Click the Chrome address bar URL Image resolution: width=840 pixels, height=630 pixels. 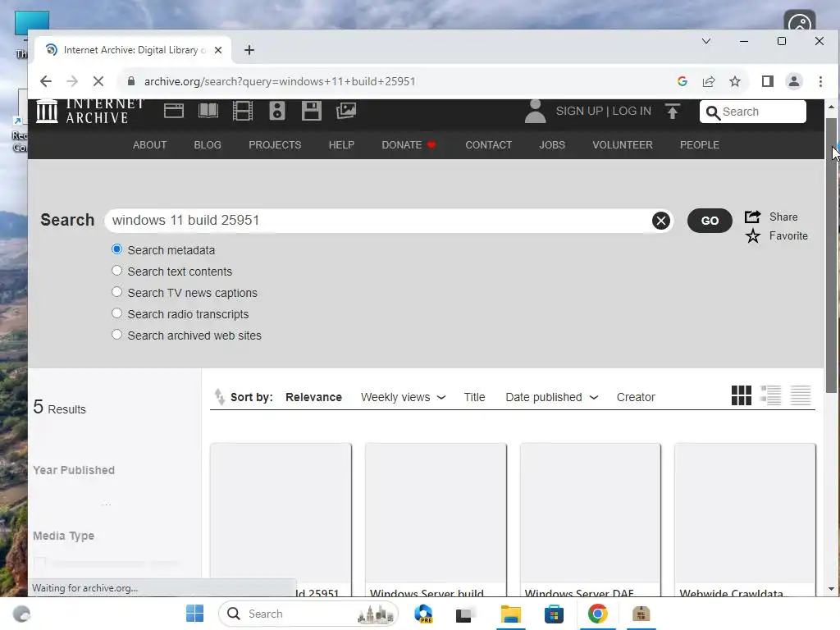click(279, 81)
